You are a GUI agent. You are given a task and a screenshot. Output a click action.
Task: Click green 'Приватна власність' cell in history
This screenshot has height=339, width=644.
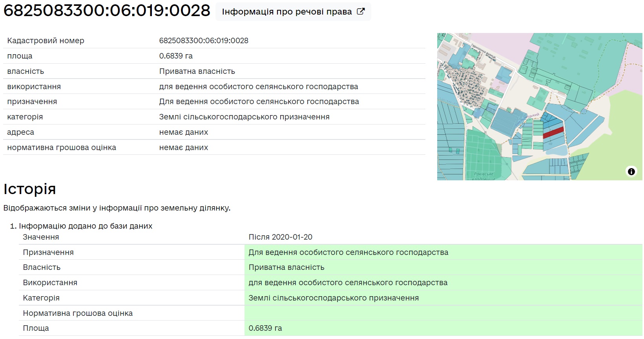[x=286, y=267]
